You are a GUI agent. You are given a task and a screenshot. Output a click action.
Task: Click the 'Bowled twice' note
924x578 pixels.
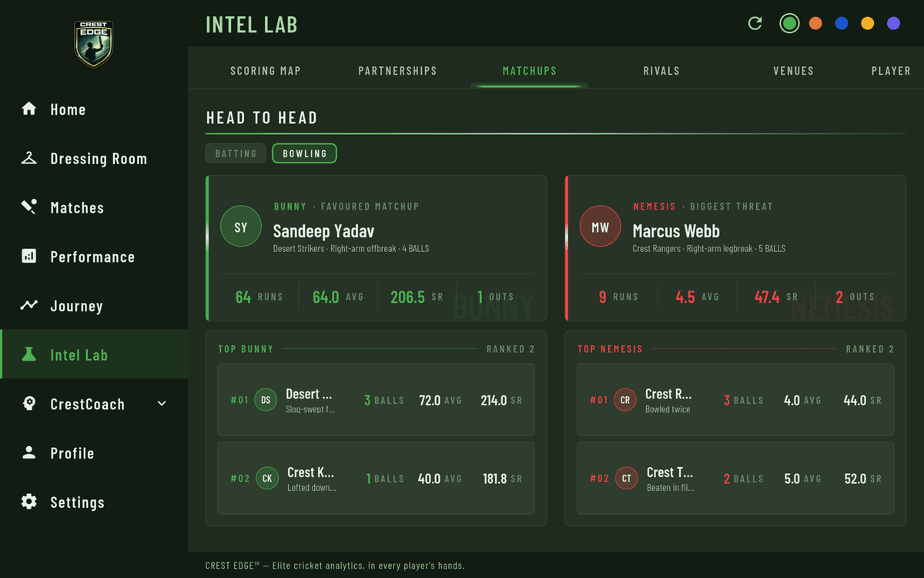[x=668, y=409]
